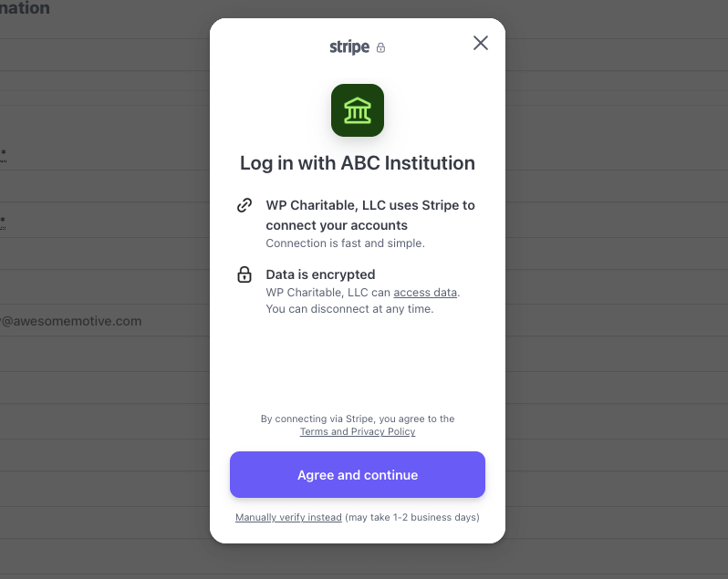Close the Stripe connection dialog

481,43
